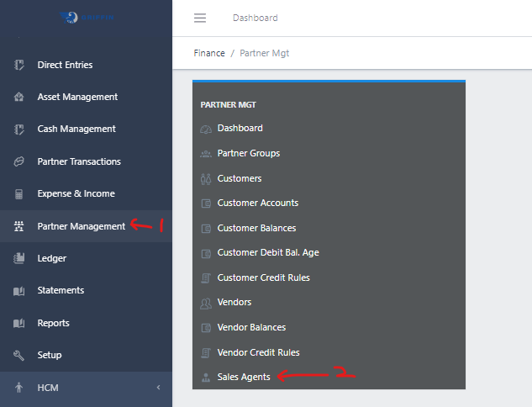Click the Customer Credit Rules document icon

coord(206,278)
